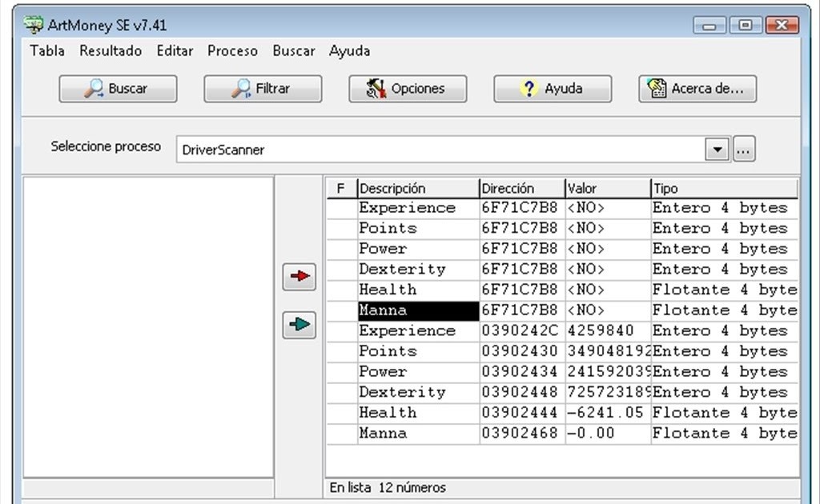The height and width of the screenshot is (504, 820).
Task: Sort by the Dirección column header
Action: click(x=522, y=189)
